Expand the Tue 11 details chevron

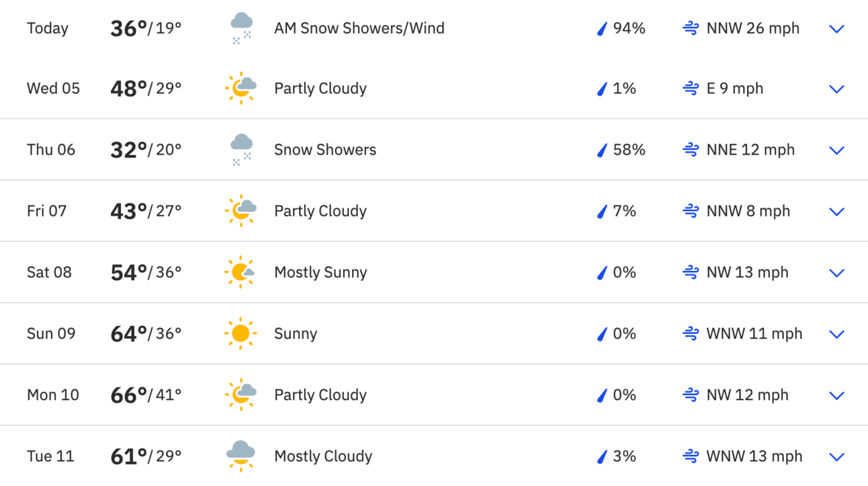tap(836, 457)
